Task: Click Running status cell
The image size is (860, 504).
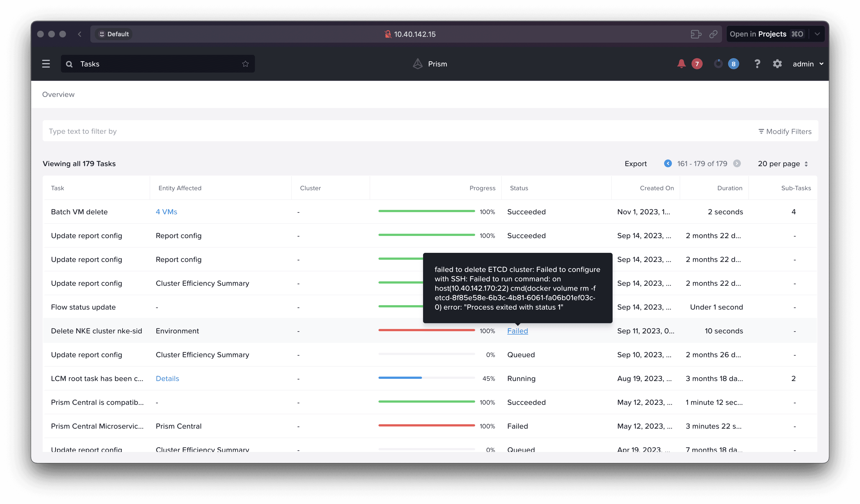Action: (x=521, y=379)
